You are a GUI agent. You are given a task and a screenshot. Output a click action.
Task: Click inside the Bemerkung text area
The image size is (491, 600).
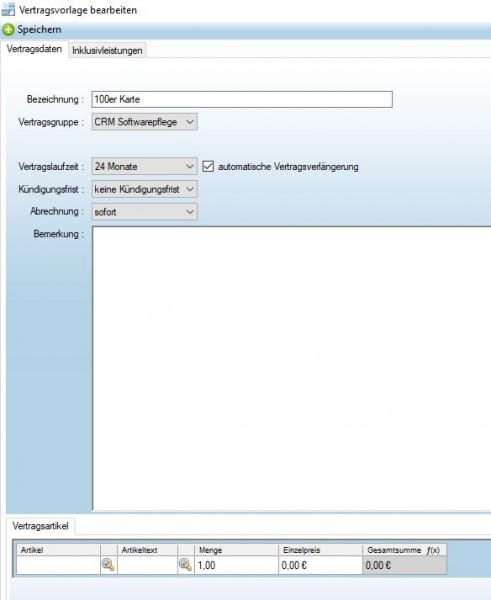[x=291, y=368]
